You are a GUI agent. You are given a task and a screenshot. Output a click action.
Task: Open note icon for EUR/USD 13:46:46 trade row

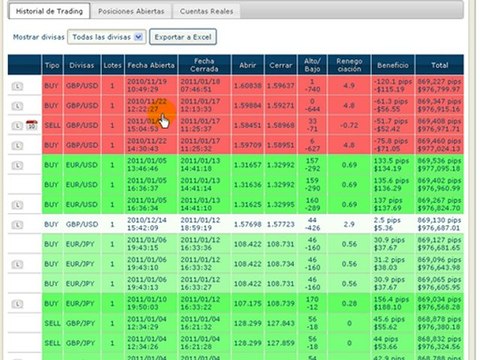coord(17,165)
